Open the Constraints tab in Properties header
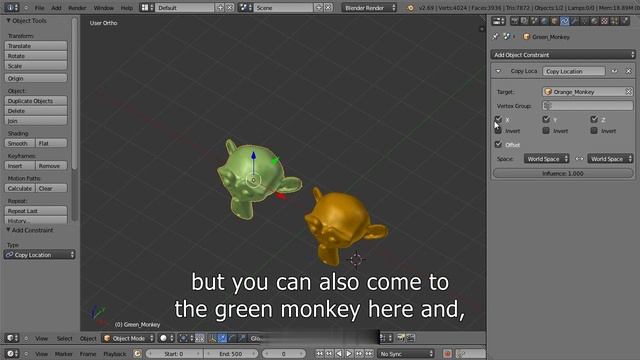This screenshot has width=640, height=360. click(x=564, y=21)
